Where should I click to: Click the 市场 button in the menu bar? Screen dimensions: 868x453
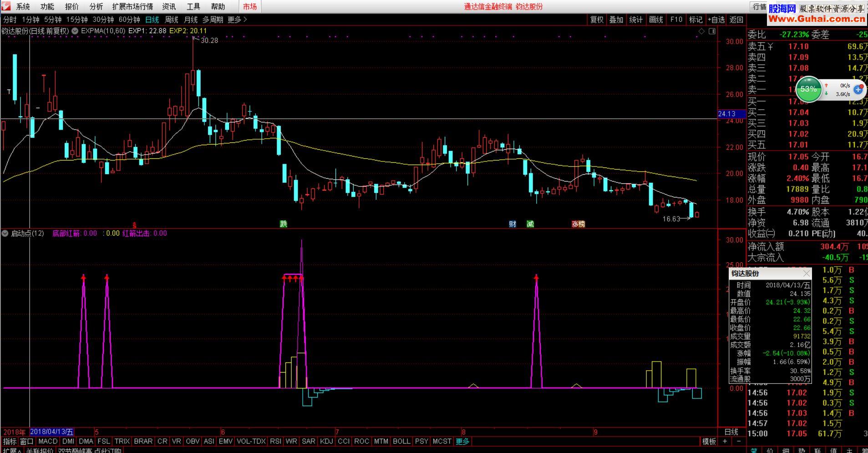249,6
